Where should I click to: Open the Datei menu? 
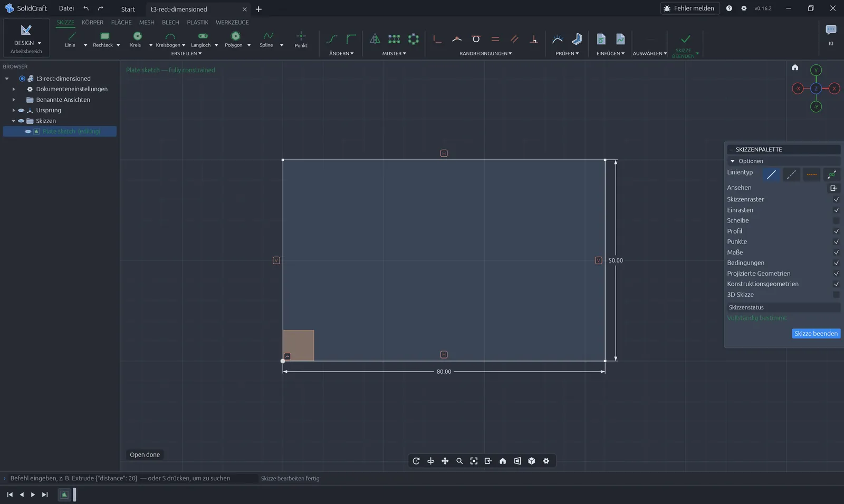[x=66, y=8]
